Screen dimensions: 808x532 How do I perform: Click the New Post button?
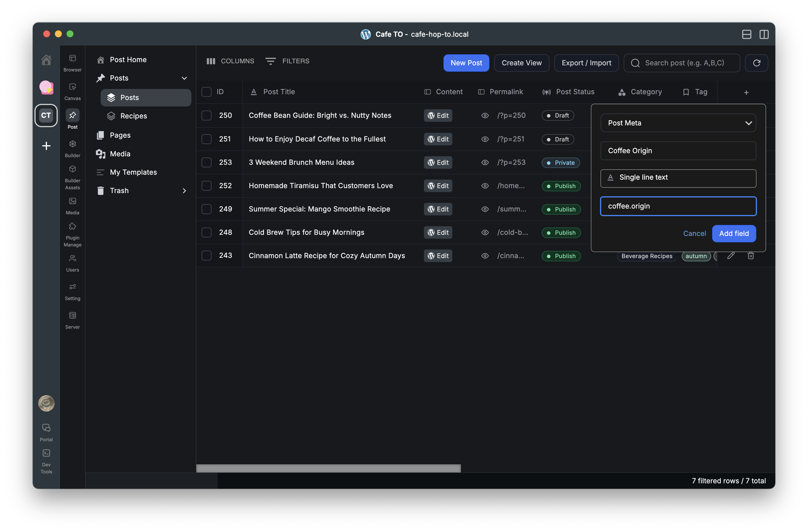[466, 63]
